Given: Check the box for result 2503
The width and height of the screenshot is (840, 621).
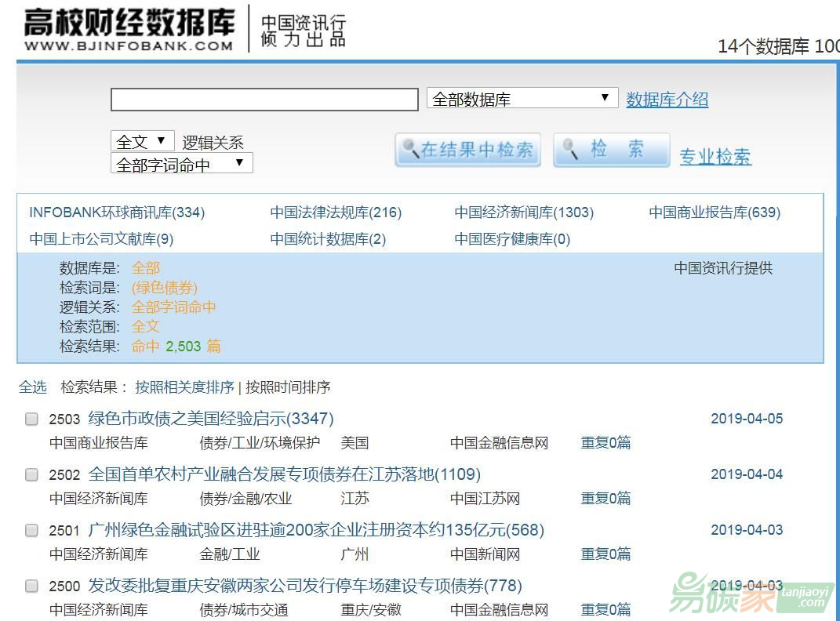Looking at the screenshot, I should (x=31, y=419).
